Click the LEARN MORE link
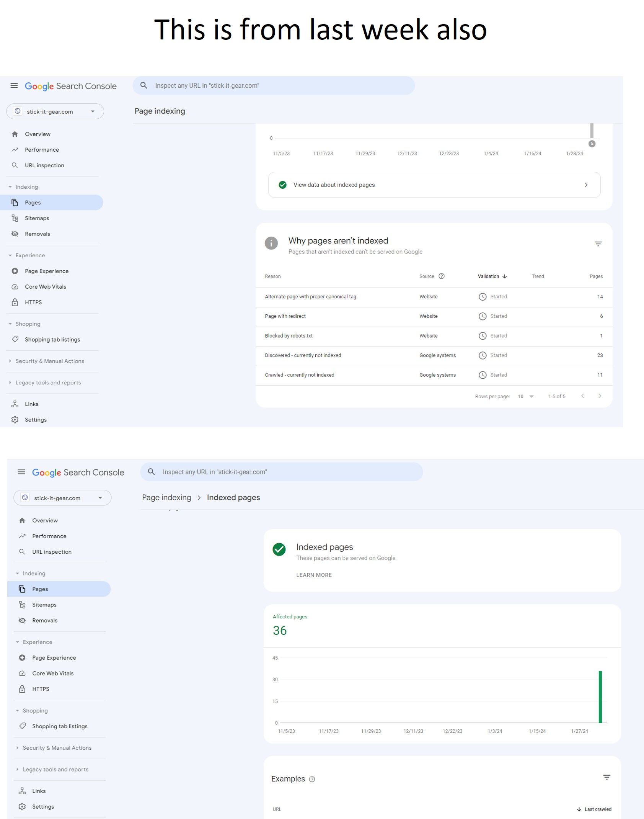The width and height of the screenshot is (644, 819). pos(314,575)
